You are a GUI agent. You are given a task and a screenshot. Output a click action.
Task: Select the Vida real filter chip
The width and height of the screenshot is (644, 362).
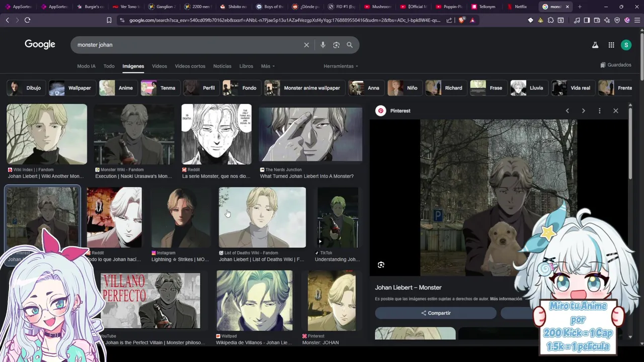tap(574, 88)
